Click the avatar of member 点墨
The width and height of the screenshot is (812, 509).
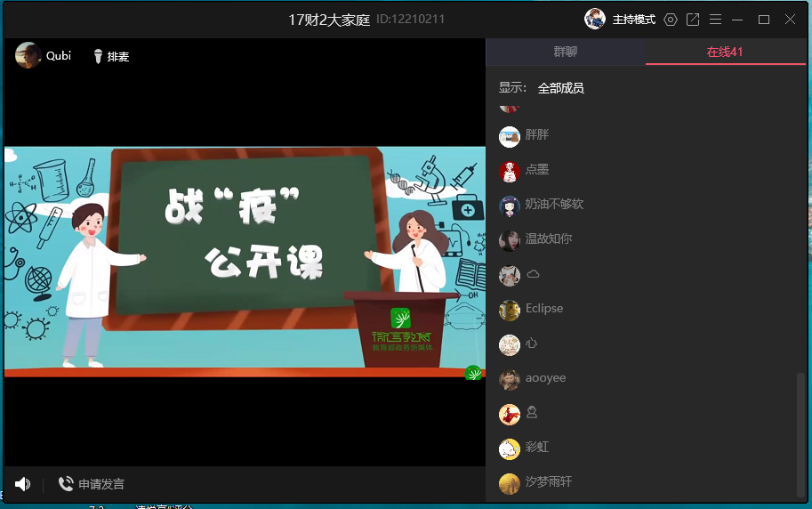click(x=510, y=172)
